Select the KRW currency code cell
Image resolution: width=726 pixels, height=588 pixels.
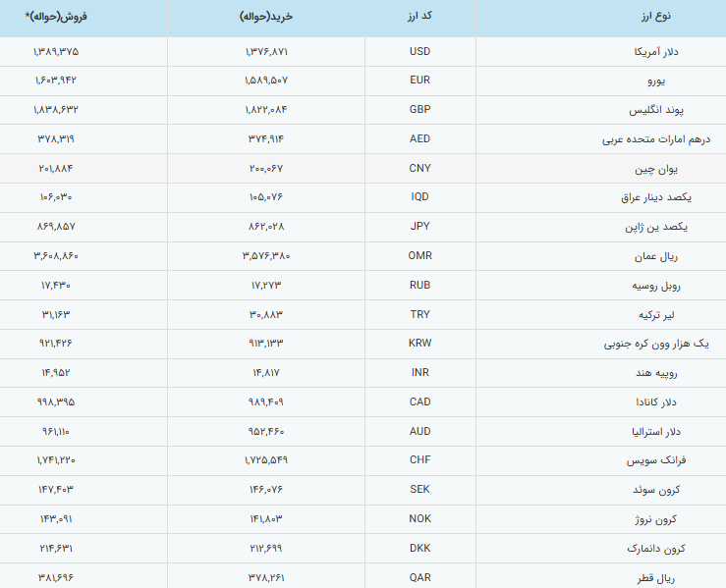(x=419, y=343)
